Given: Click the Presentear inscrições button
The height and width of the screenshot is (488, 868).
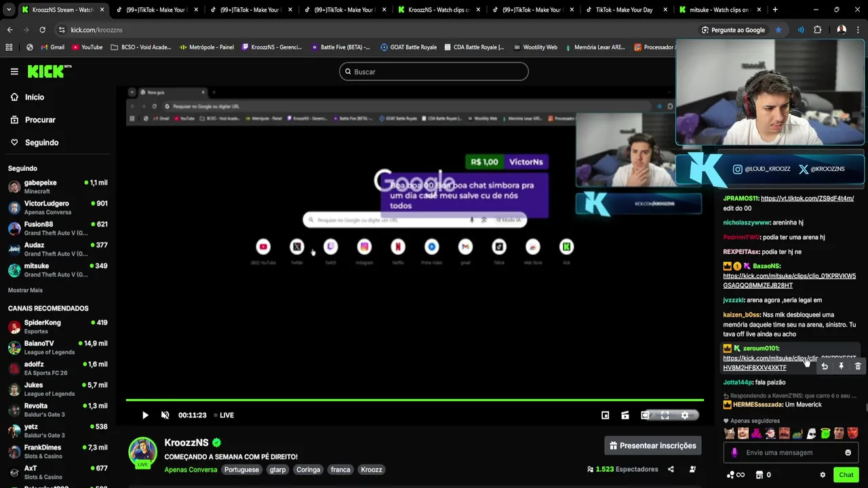Looking at the screenshot, I should pyautogui.click(x=652, y=445).
